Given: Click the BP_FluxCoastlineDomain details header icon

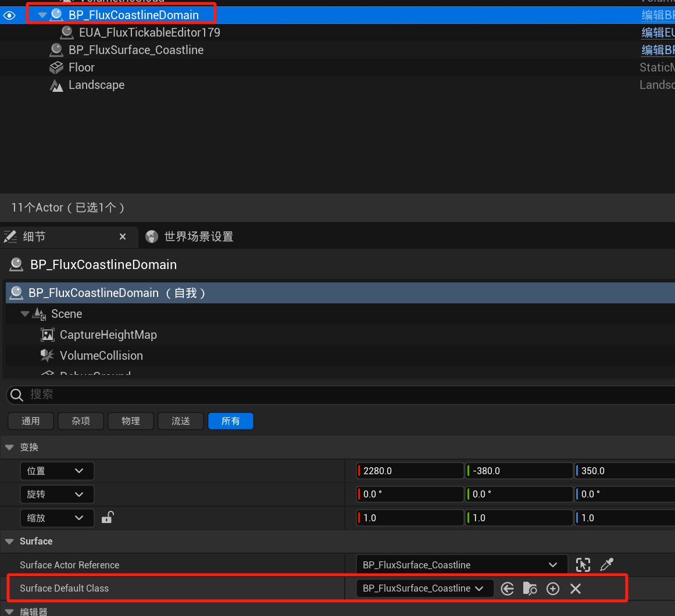Looking at the screenshot, I should coord(16,264).
